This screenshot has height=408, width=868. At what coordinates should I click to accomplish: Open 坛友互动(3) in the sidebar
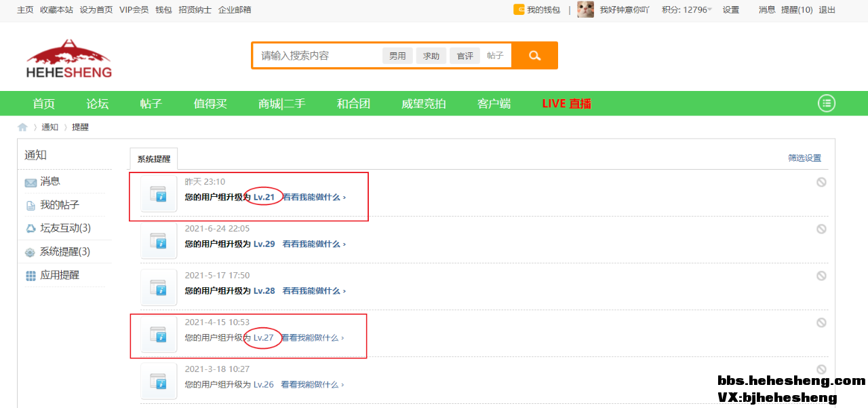coord(65,228)
